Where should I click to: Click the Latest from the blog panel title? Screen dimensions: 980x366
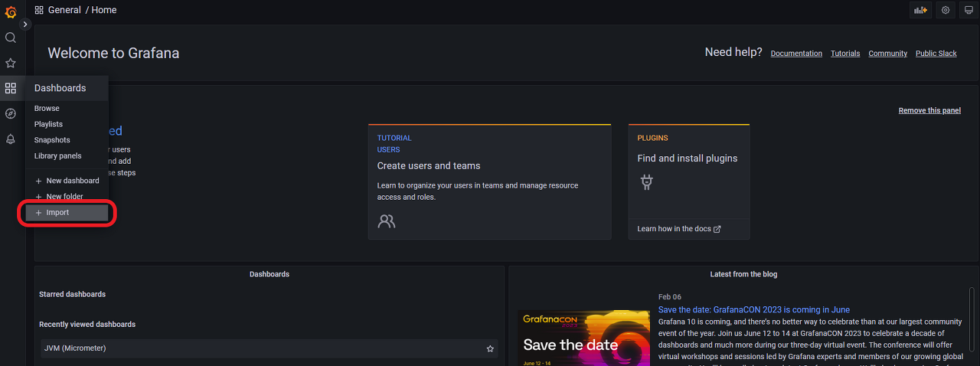(x=743, y=274)
